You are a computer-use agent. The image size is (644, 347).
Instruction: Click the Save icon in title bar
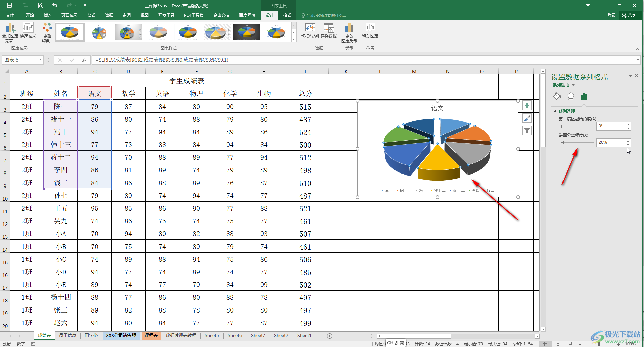coord(9,5)
